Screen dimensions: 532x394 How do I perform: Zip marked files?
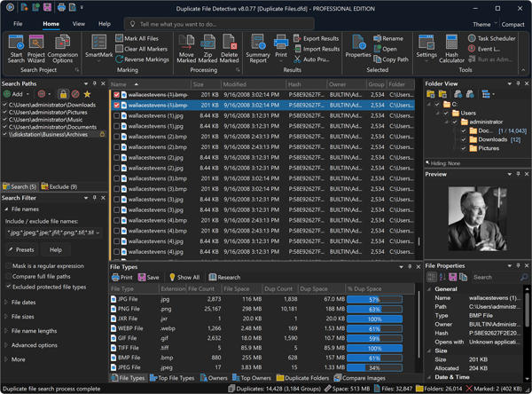[x=207, y=50]
